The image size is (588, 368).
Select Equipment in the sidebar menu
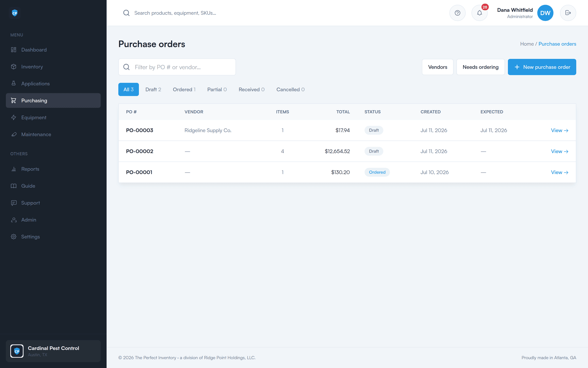(53, 117)
